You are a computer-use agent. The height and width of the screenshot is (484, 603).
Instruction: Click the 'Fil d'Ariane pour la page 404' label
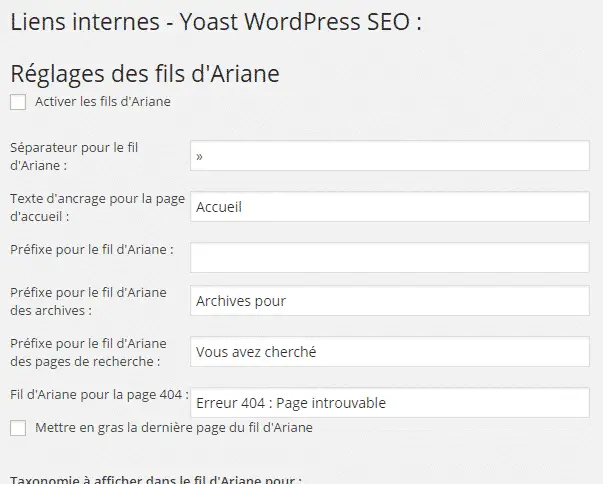[x=100, y=395]
